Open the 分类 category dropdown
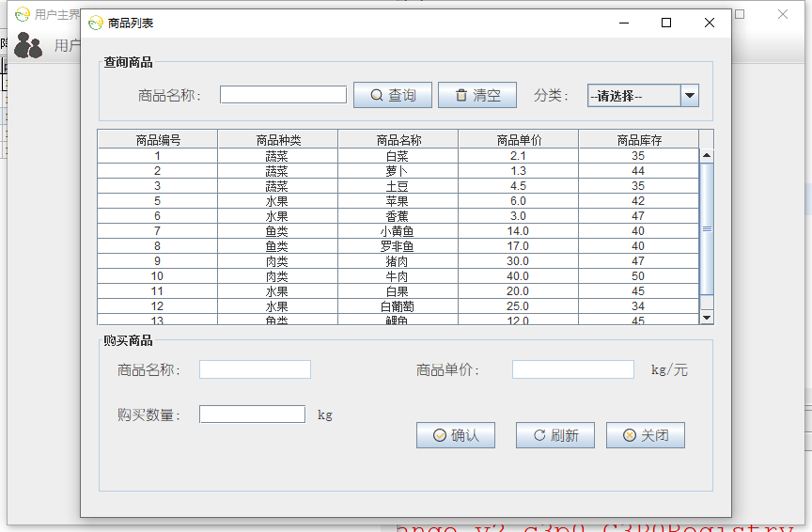812x532 pixels. click(x=643, y=96)
